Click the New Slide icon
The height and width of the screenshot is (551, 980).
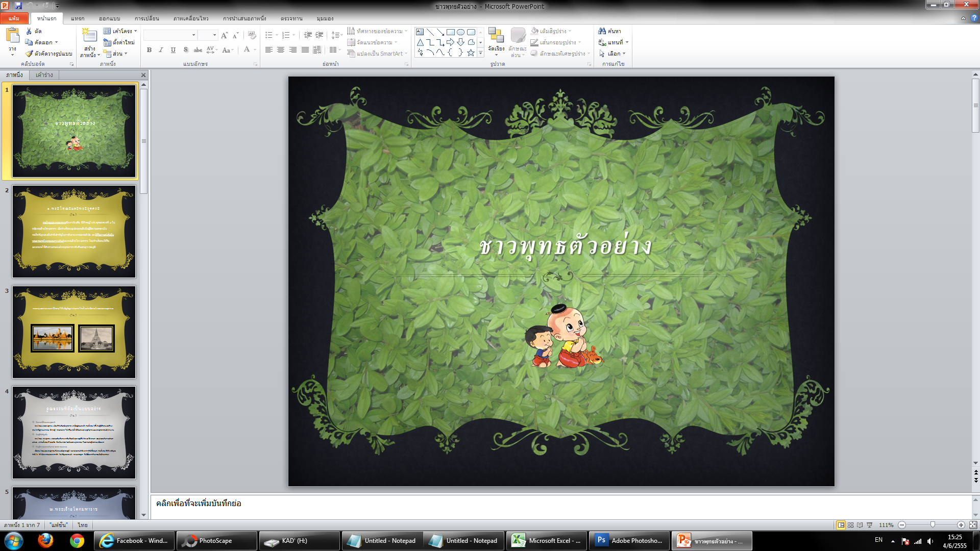coord(90,35)
